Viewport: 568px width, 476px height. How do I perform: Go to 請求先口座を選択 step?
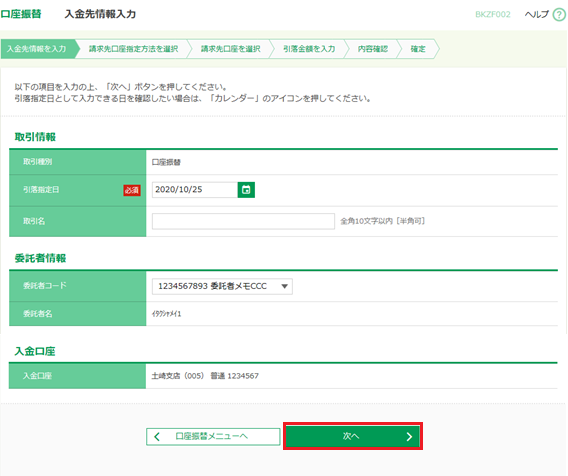[230, 49]
